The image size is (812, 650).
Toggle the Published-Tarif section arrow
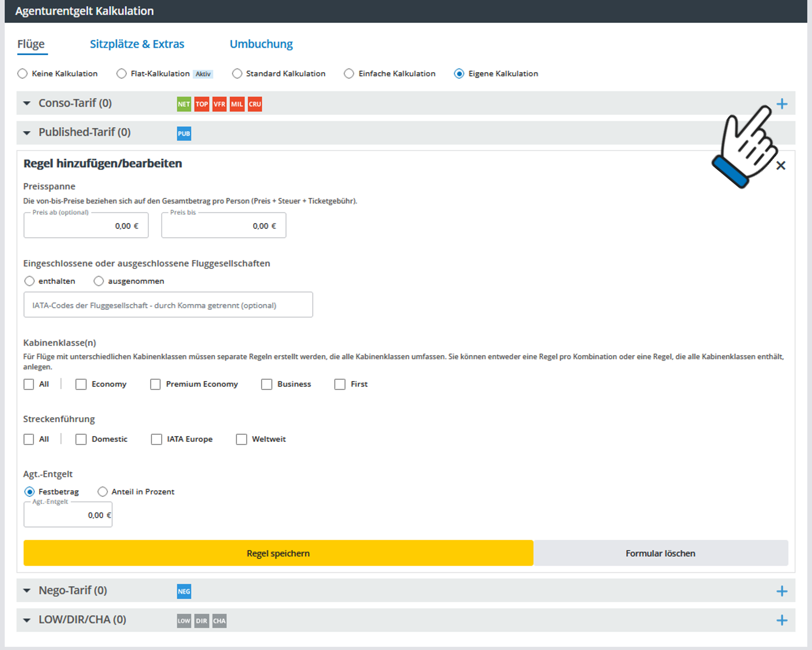27,132
